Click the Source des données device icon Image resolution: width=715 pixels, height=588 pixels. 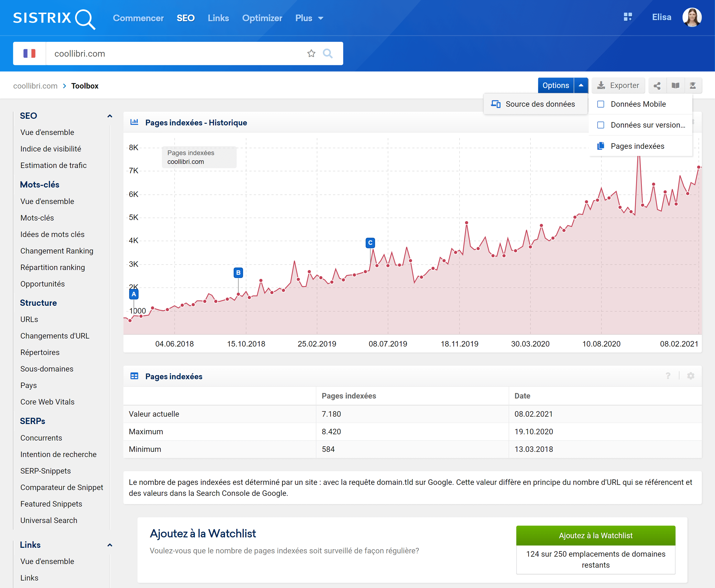496,104
